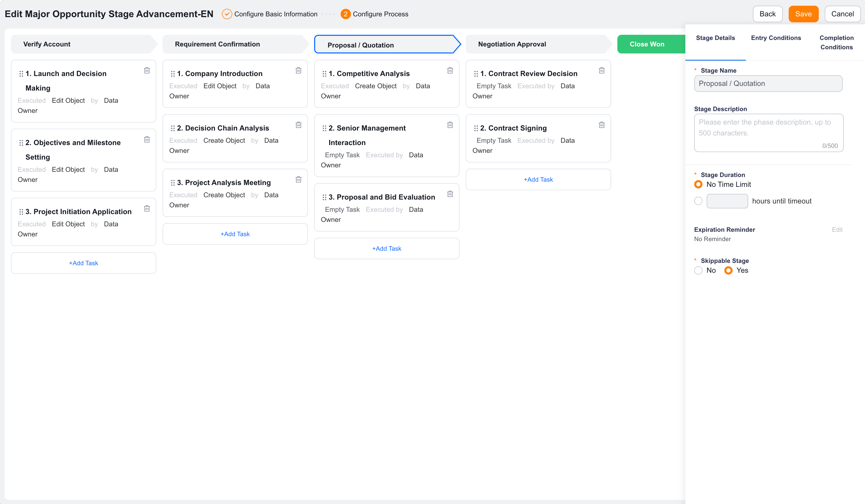This screenshot has height=504, width=865.
Task: Click the Stage Description text area
Action: pyautogui.click(x=768, y=133)
